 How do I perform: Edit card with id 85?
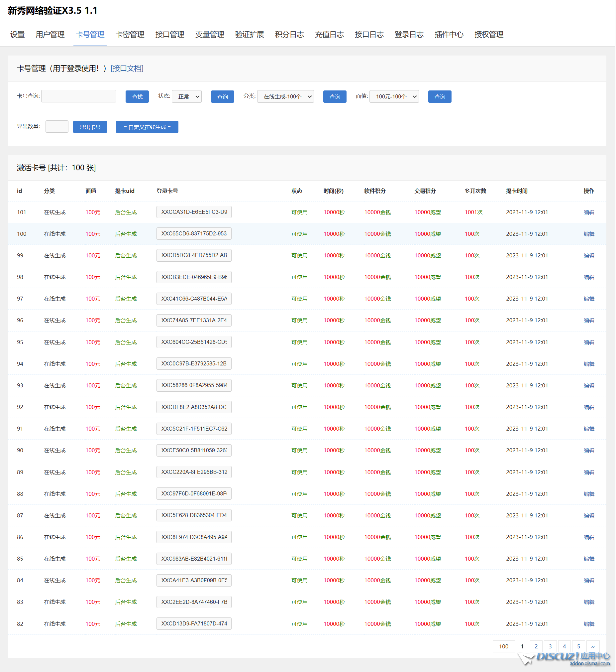(x=589, y=559)
